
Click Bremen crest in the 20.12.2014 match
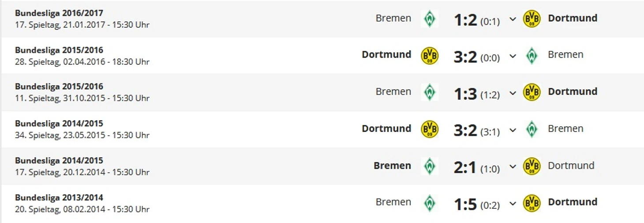tap(429, 166)
